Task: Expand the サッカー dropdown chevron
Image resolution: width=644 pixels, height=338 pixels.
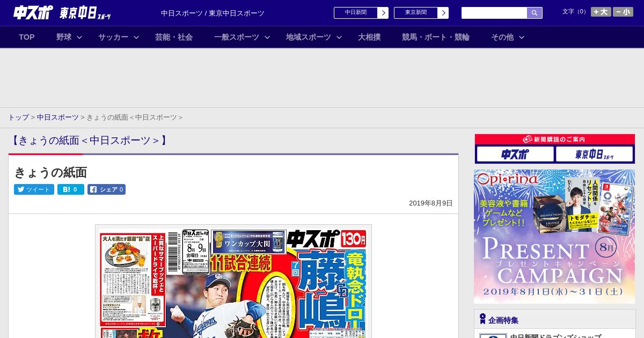Action: point(136,38)
